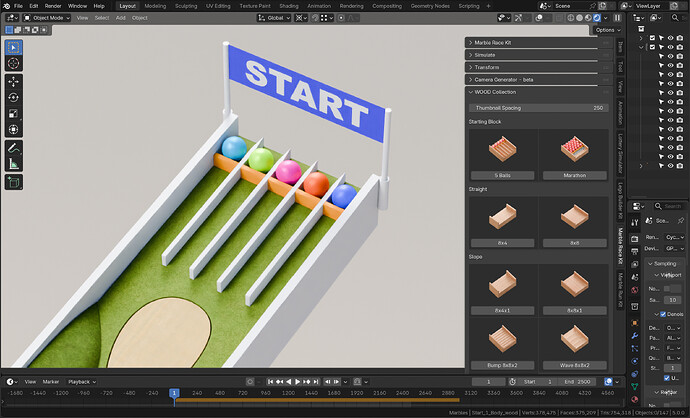Viewport: 690px width, 418px height.
Task: Open the Render properties tab
Action: [x=634, y=238]
